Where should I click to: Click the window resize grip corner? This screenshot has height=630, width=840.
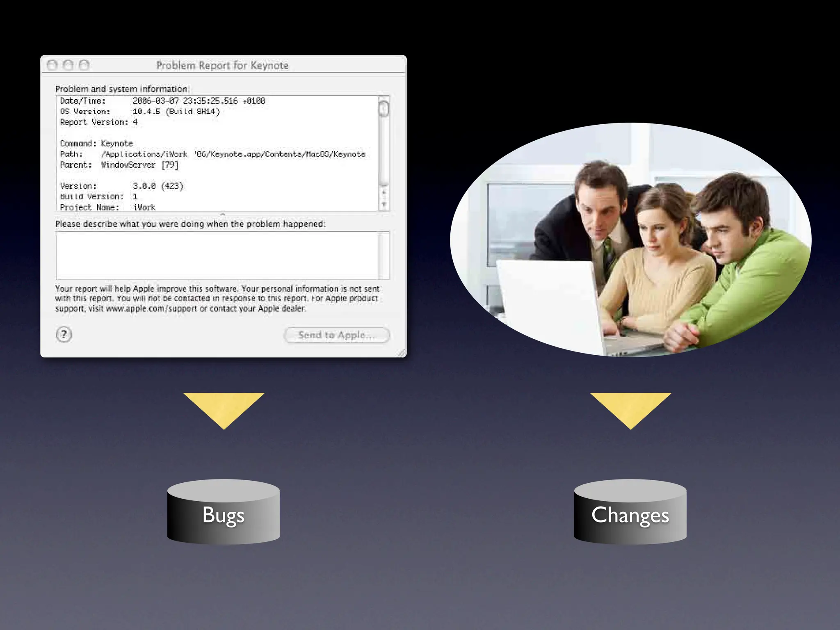click(401, 353)
